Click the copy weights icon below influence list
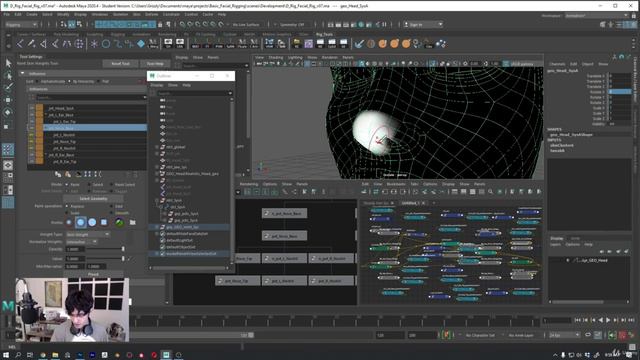The width and height of the screenshot is (640, 360). (x=58, y=174)
